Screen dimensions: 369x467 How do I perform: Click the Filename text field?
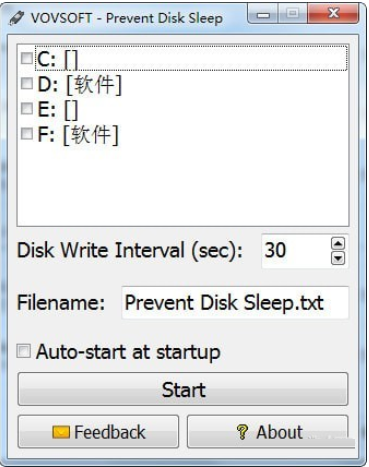235,303
